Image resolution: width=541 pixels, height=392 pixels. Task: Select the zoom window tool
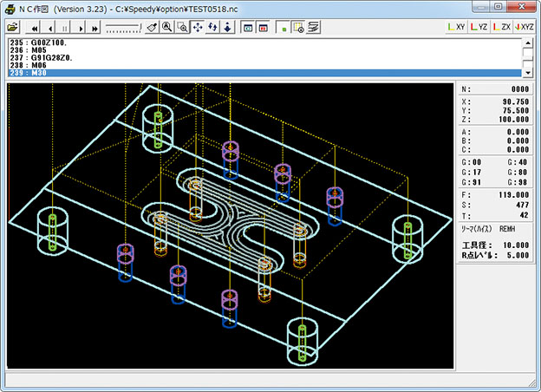(x=182, y=27)
